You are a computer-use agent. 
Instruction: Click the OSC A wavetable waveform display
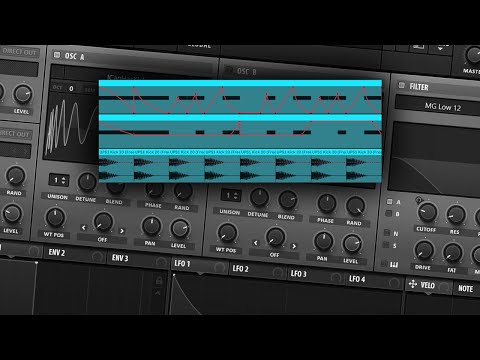[72, 127]
